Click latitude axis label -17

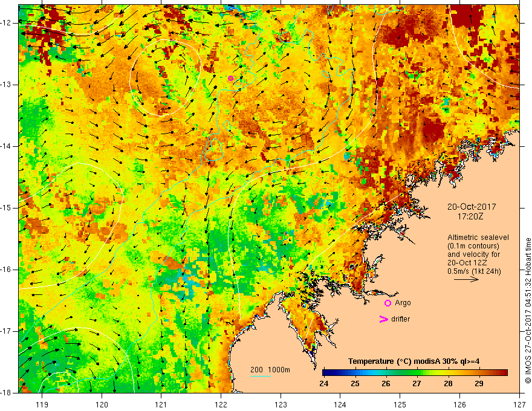[6, 331]
